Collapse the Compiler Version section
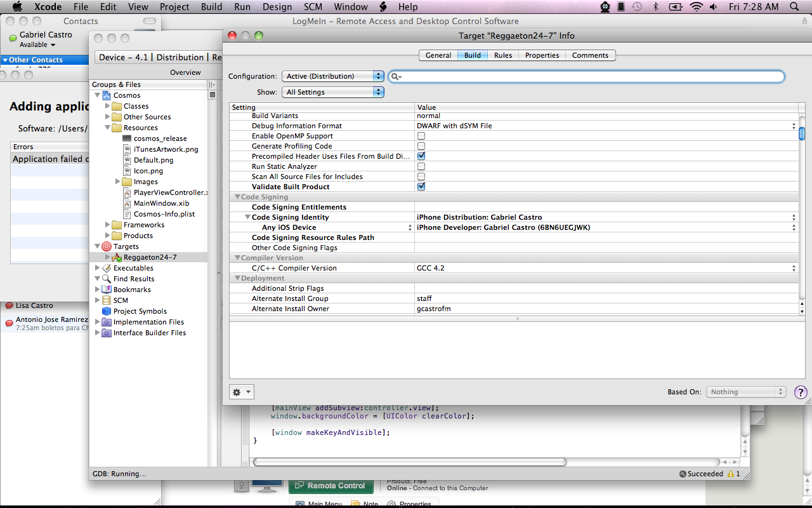 [x=237, y=258]
